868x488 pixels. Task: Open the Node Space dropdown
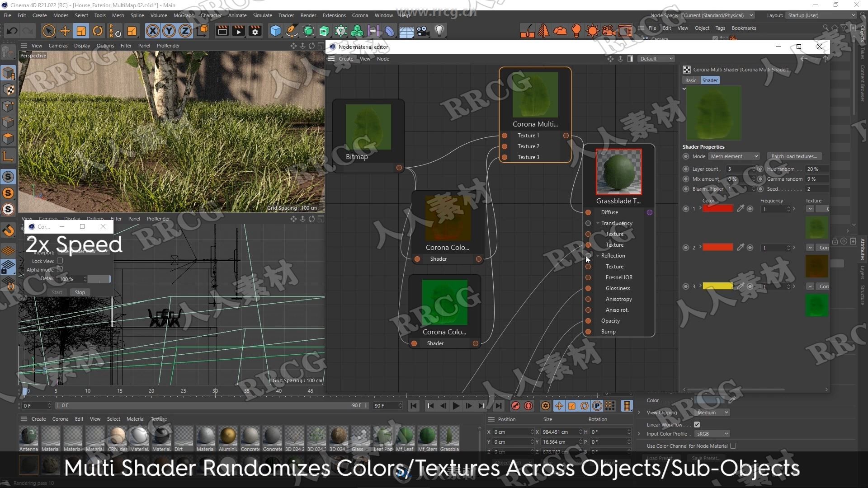click(x=718, y=15)
